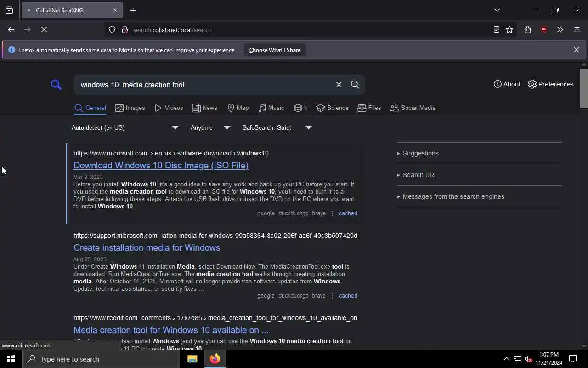Open Firefox View recent browsing icon
This screenshot has height=368, width=588.
(9, 10)
